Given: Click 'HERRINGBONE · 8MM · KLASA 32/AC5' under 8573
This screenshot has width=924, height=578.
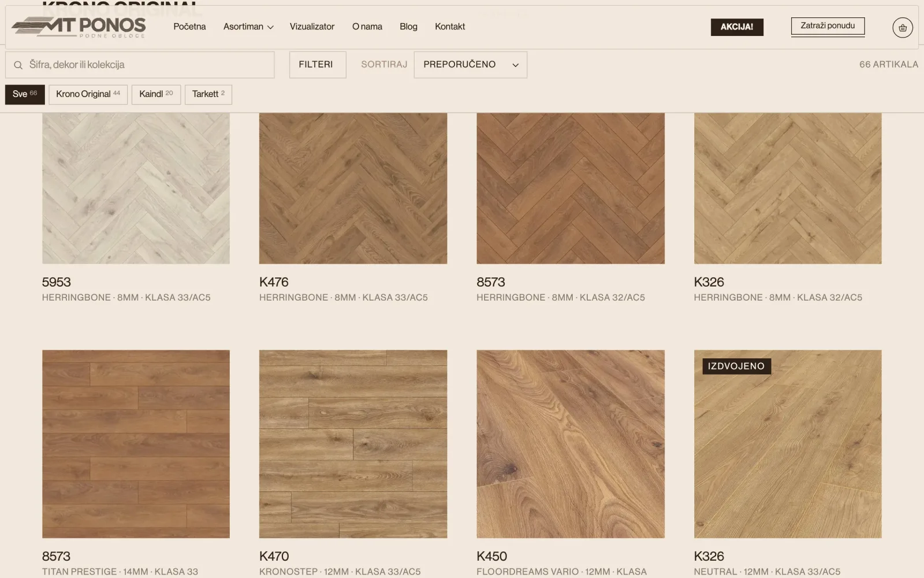Looking at the screenshot, I should click(561, 298).
